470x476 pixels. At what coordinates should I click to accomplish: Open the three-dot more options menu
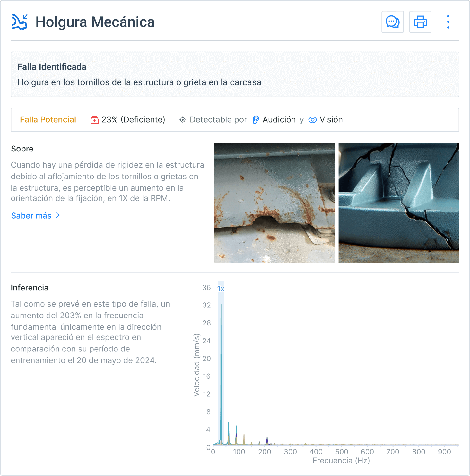point(448,22)
